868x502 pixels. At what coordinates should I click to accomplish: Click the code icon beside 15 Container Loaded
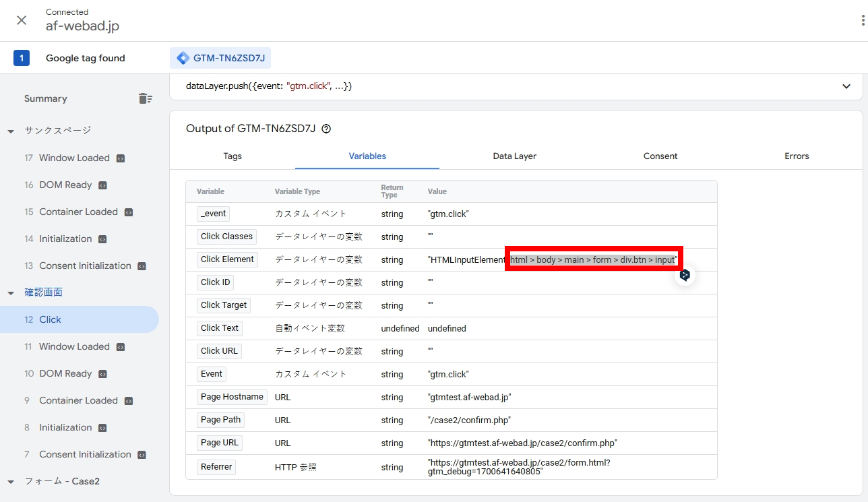click(x=129, y=212)
